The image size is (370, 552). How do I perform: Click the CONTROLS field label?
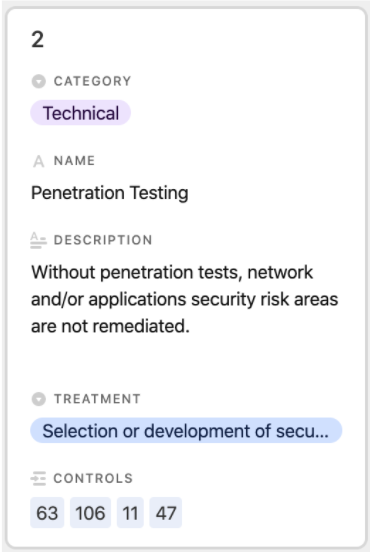coord(93,479)
